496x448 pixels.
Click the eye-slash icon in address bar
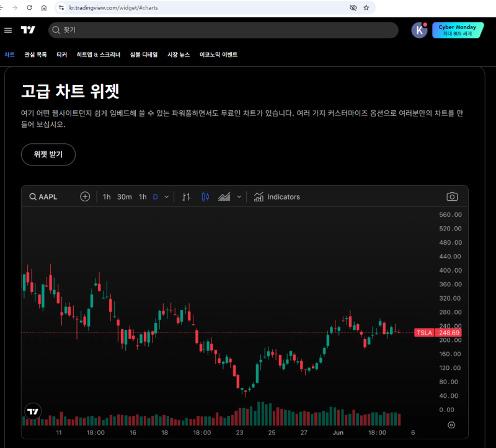click(x=353, y=7)
